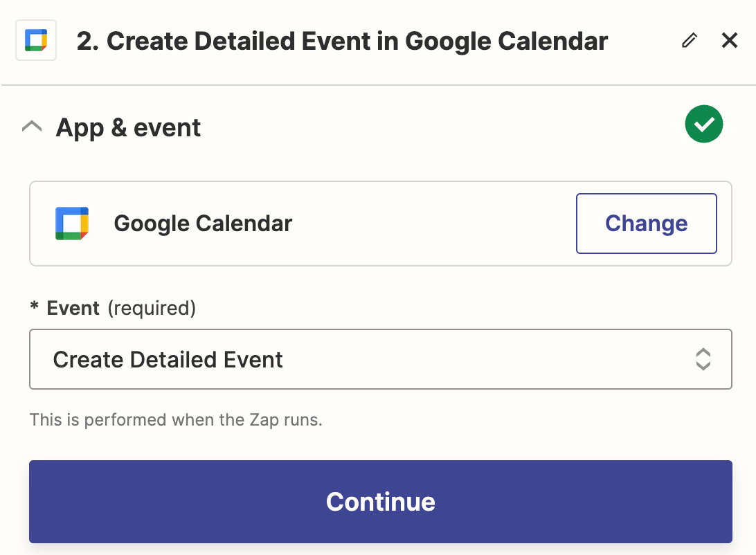
Task: Click the pencil icon to rename the step
Action: click(x=689, y=41)
